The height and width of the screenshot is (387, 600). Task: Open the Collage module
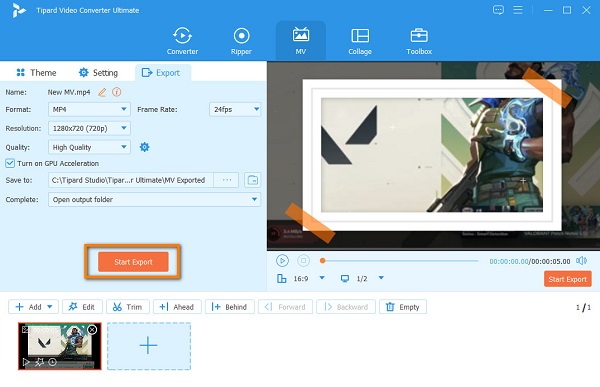click(x=360, y=41)
